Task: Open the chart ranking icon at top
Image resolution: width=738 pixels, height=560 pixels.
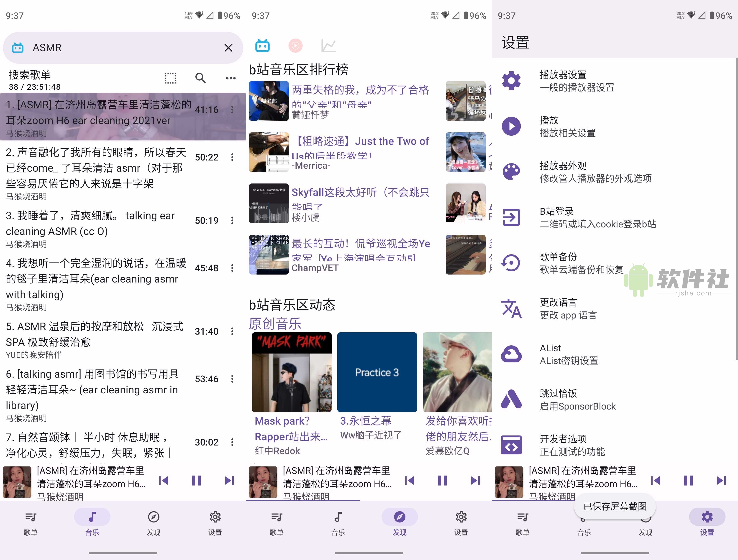Action: click(x=329, y=46)
